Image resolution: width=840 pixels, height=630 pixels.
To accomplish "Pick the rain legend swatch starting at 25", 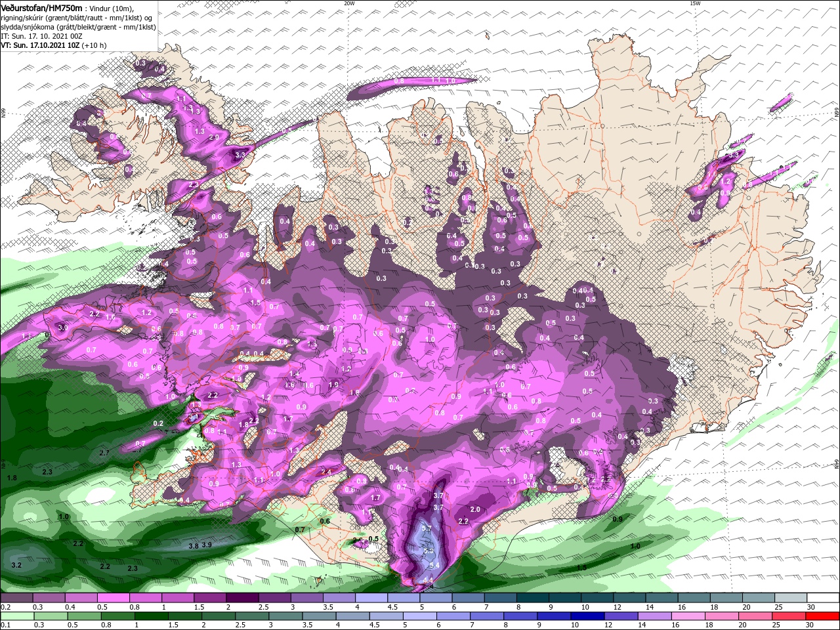I will pos(789,616).
